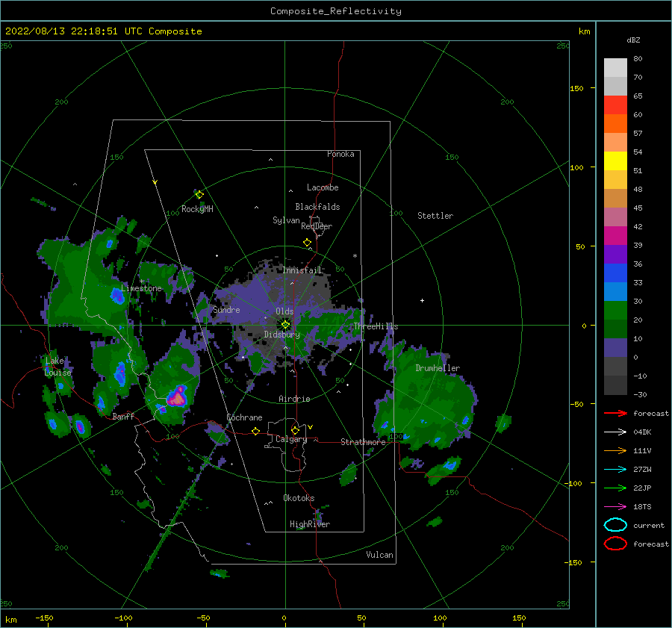
Task: Click the Stettler city label
Action: (x=435, y=216)
